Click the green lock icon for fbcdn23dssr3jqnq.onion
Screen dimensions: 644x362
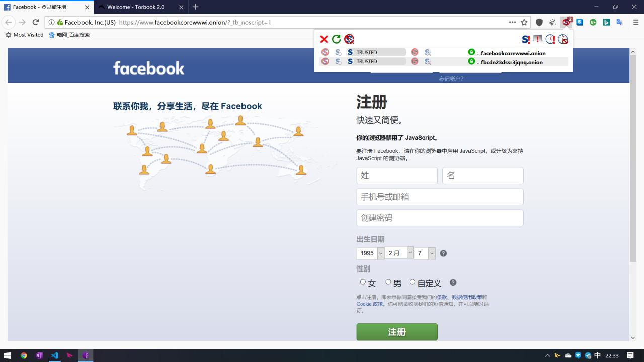coord(471,61)
